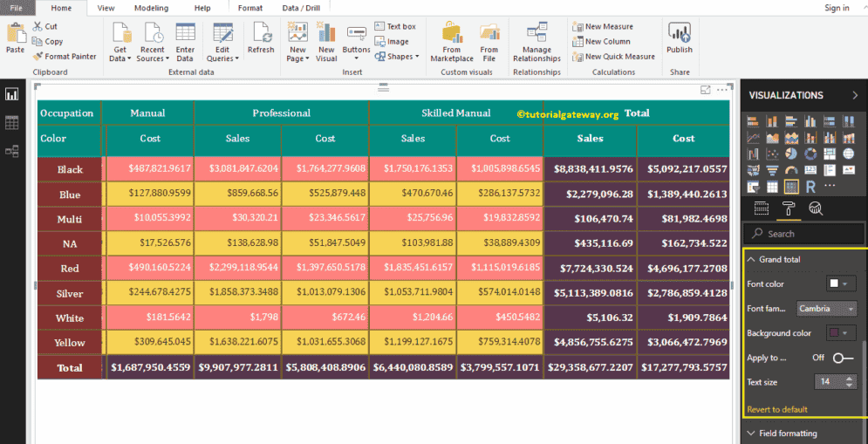Click Sign in at top right

[x=837, y=8]
